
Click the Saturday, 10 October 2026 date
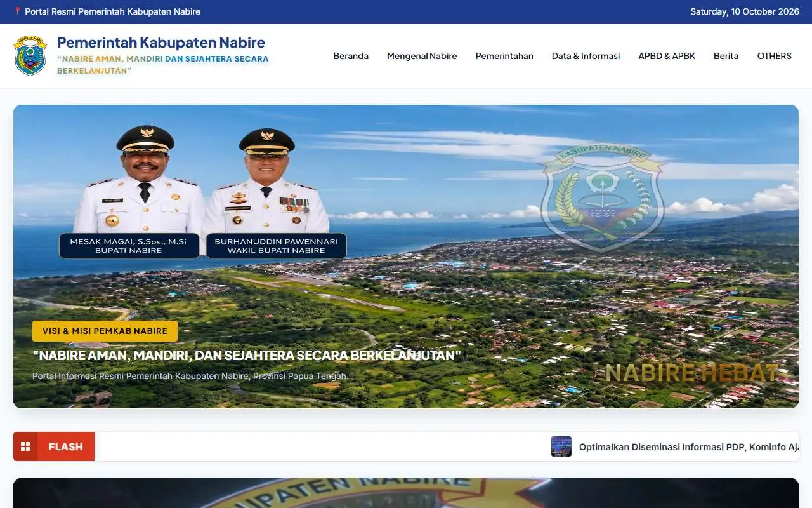[x=744, y=11]
